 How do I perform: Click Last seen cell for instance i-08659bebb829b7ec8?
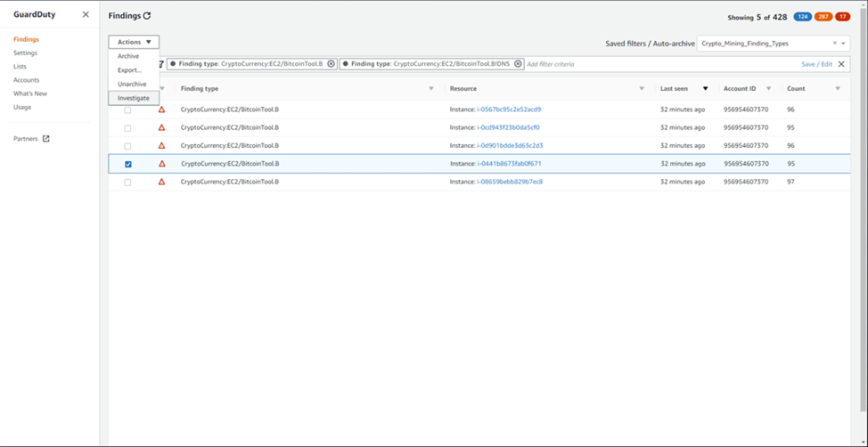683,182
